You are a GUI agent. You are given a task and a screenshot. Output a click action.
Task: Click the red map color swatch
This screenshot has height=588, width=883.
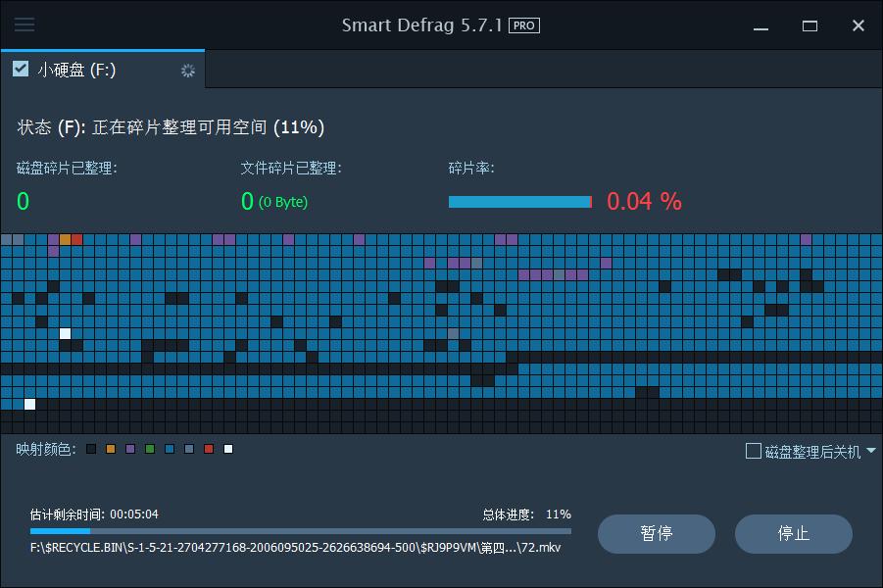209,449
